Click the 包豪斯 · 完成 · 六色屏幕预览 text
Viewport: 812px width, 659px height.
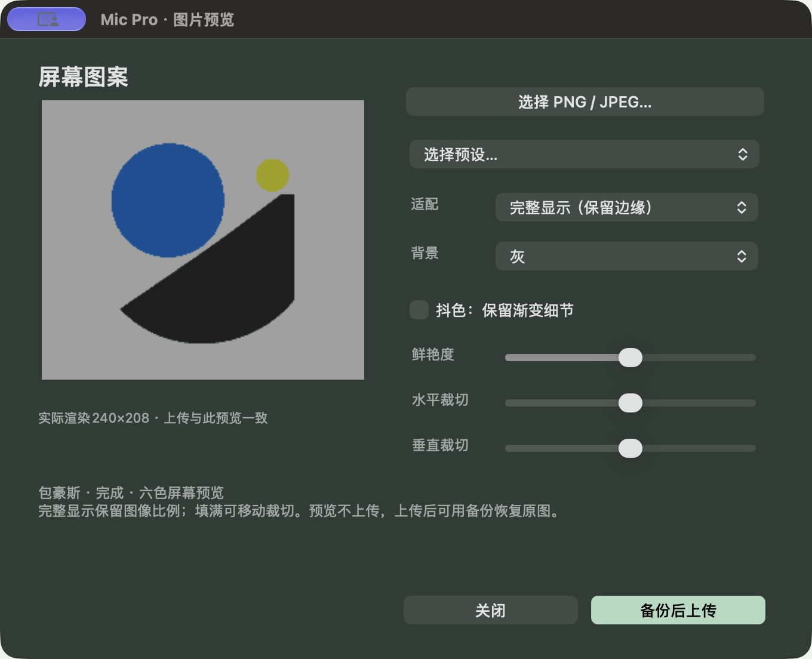pyautogui.click(x=131, y=492)
